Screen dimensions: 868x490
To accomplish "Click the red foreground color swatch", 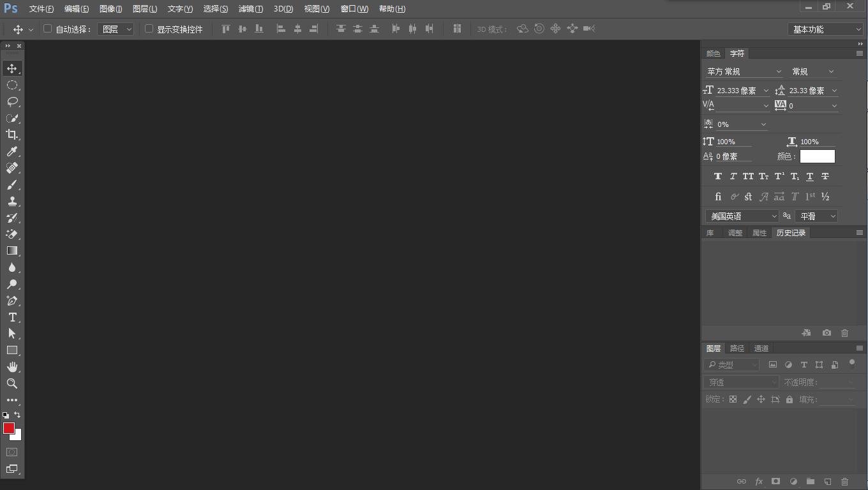I will coord(8,427).
